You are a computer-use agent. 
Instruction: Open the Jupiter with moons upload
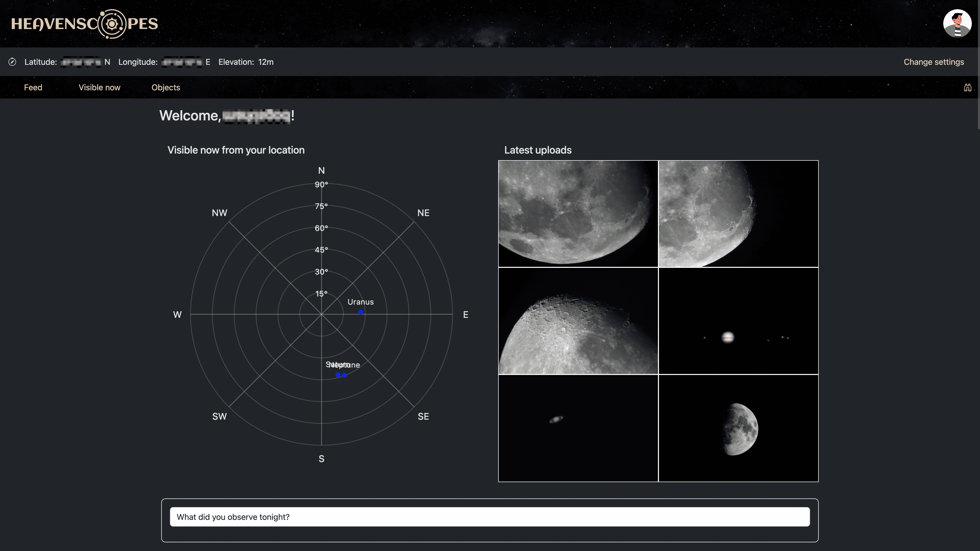(738, 321)
